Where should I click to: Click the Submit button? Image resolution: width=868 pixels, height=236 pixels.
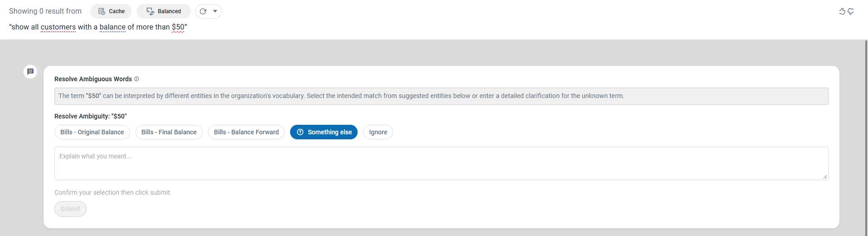[x=70, y=209]
